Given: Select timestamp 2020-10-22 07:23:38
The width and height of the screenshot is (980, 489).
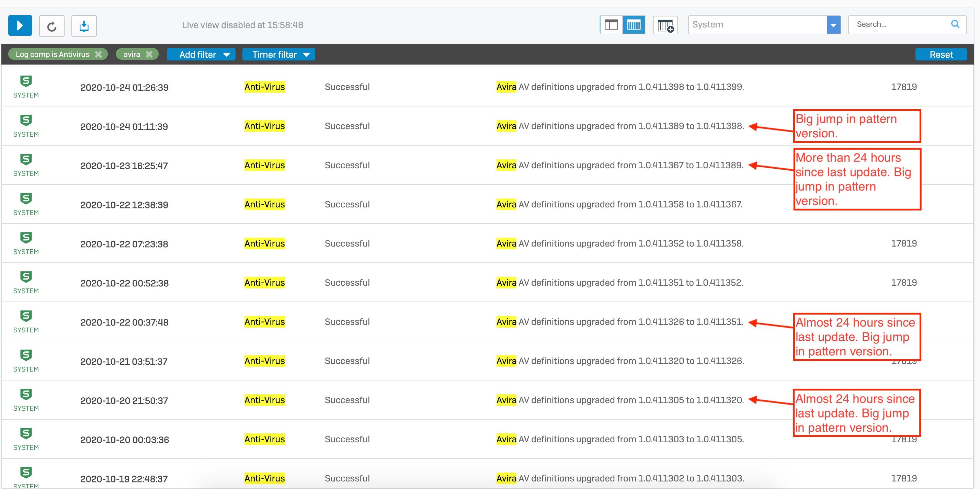Looking at the screenshot, I should pyautogui.click(x=124, y=244).
